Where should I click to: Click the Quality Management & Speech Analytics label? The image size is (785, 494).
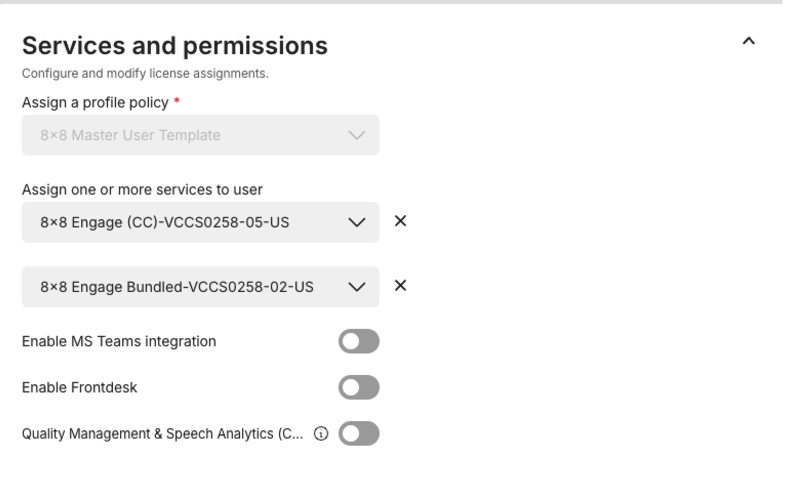(x=163, y=433)
